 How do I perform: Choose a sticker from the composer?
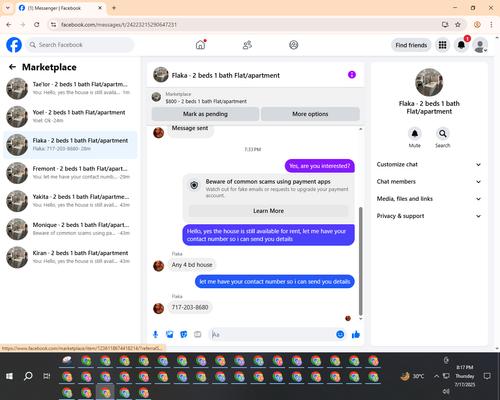point(184,334)
